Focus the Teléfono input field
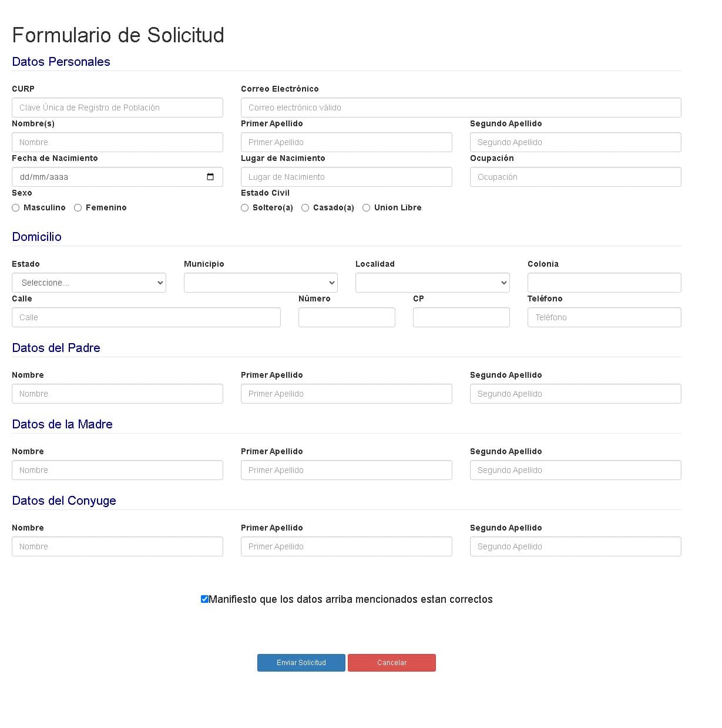This screenshot has height=728, width=722. [x=604, y=317]
